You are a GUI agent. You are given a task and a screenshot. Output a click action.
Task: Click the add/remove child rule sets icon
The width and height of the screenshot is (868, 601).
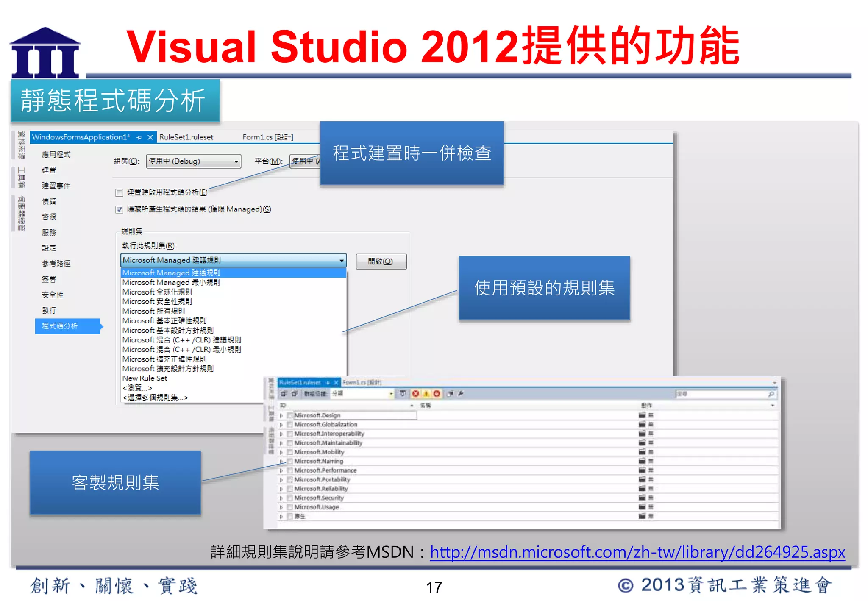(x=450, y=394)
